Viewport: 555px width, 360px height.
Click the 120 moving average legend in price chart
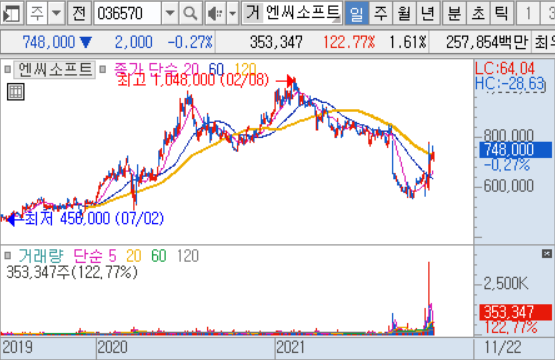[x=245, y=69]
